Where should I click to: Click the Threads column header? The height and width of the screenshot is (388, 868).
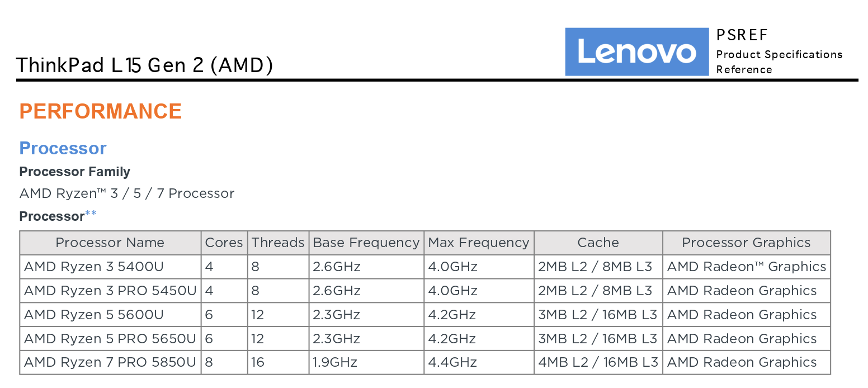[278, 243]
